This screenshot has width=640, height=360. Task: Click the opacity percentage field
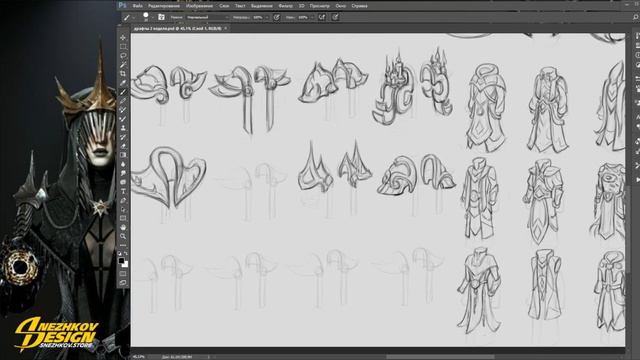coord(258,18)
